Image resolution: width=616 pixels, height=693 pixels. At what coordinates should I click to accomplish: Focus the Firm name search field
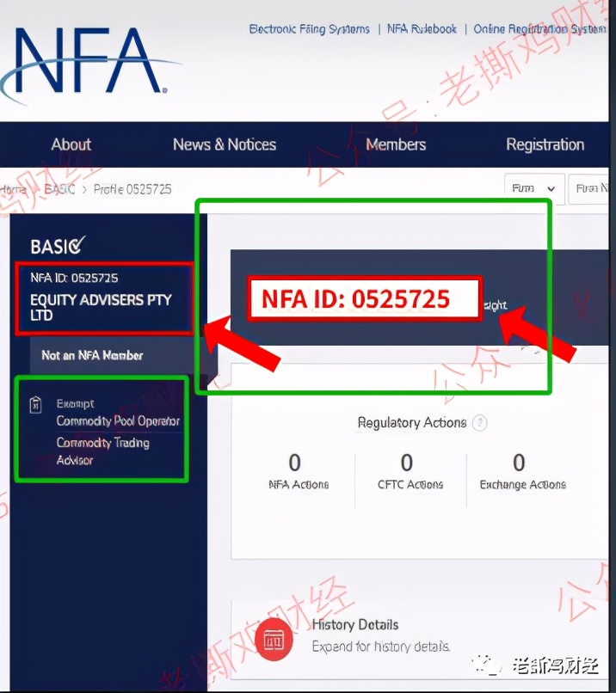pyautogui.click(x=590, y=188)
